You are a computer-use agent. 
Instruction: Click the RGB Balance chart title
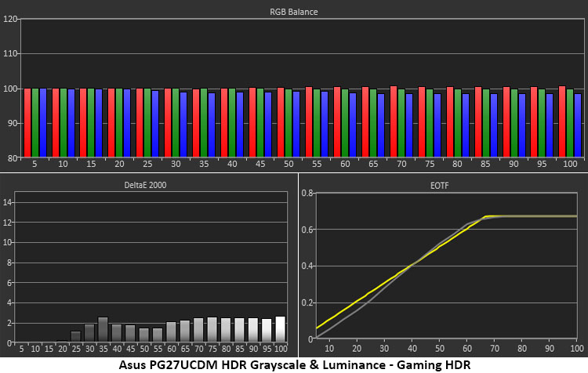pyautogui.click(x=294, y=12)
